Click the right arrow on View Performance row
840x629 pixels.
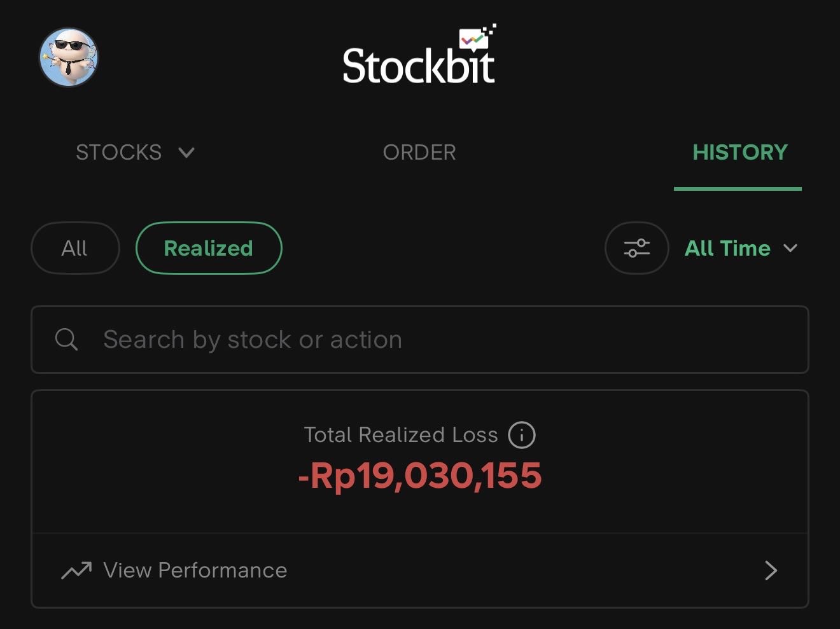tap(771, 570)
